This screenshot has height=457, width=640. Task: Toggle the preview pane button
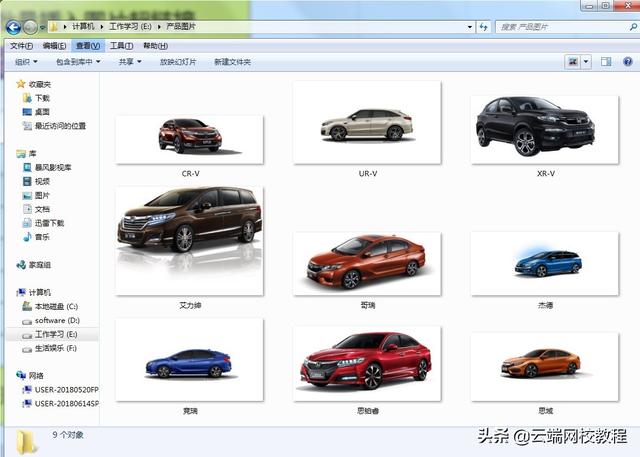click(x=606, y=62)
